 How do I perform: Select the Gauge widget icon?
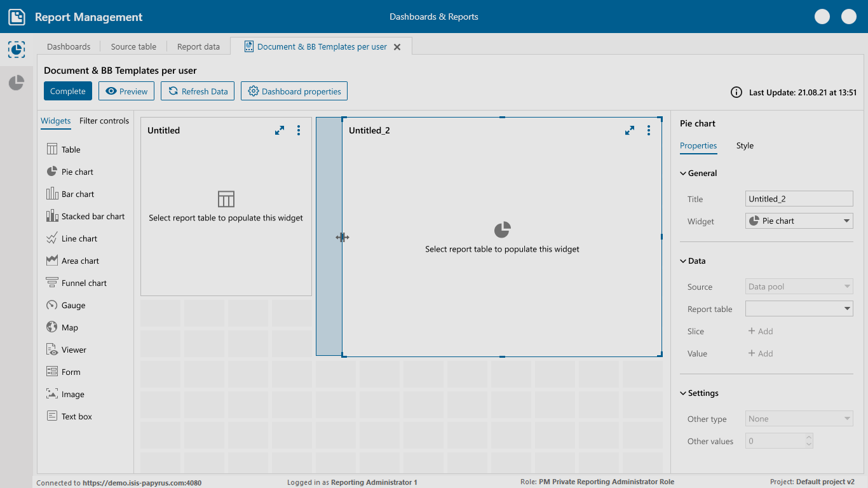pos(52,306)
